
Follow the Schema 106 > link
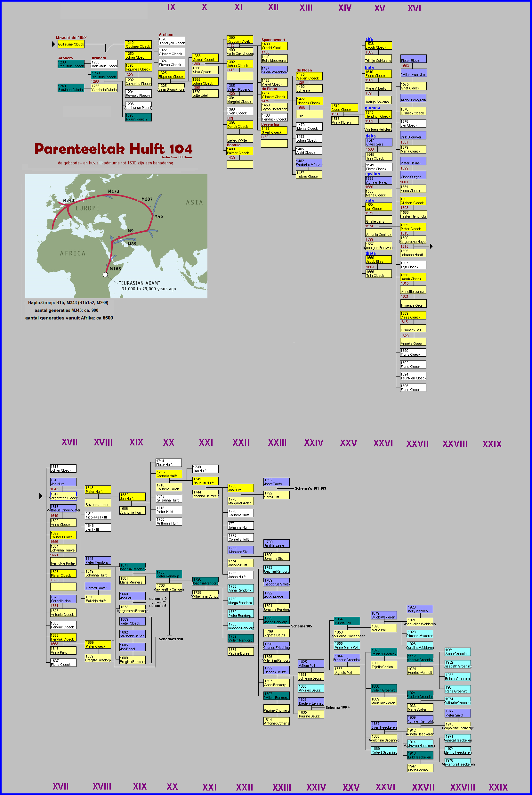tap(337, 708)
